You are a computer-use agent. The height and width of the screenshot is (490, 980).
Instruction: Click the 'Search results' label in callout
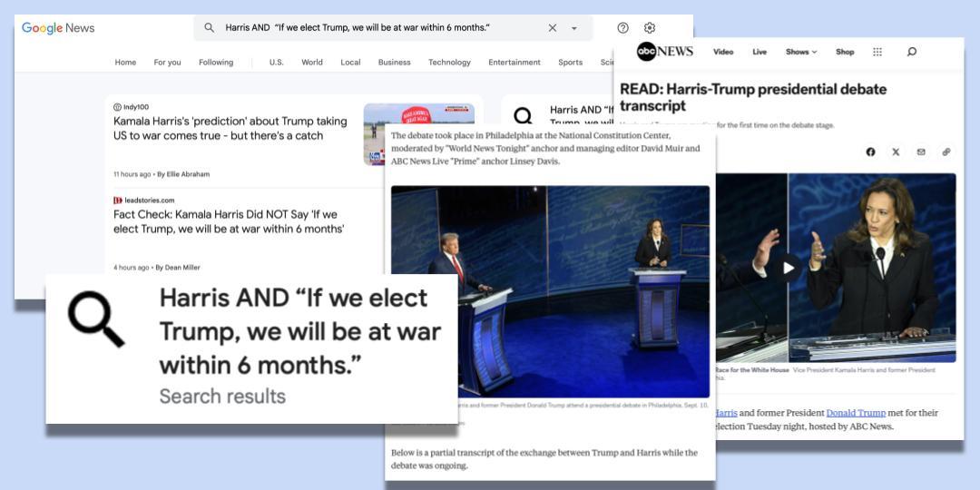point(222,397)
